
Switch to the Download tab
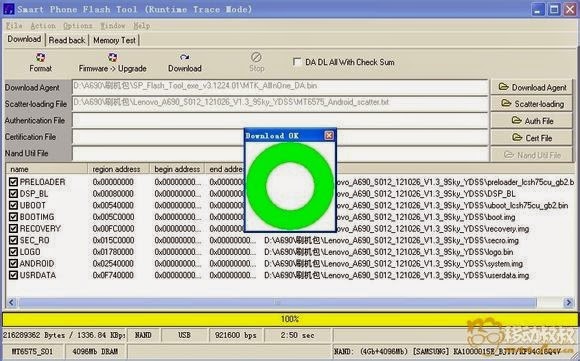pyautogui.click(x=24, y=39)
